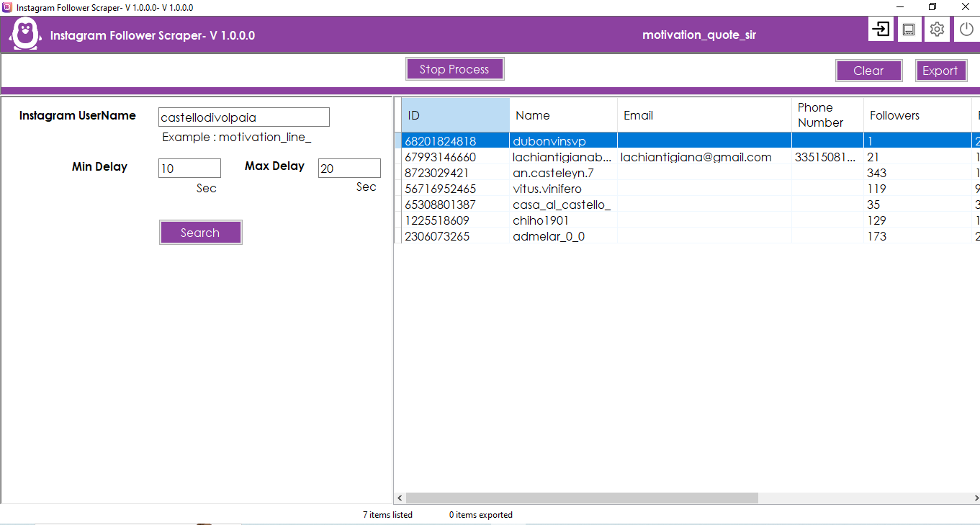The height and width of the screenshot is (525, 980).
Task: Select row with ID 1225518609
Action: point(687,220)
